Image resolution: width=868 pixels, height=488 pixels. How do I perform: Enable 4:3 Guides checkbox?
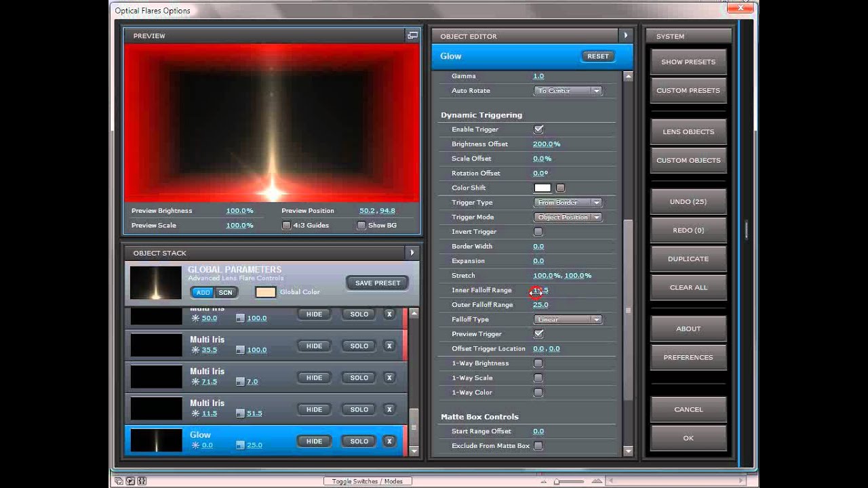click(x=286, y=225)
